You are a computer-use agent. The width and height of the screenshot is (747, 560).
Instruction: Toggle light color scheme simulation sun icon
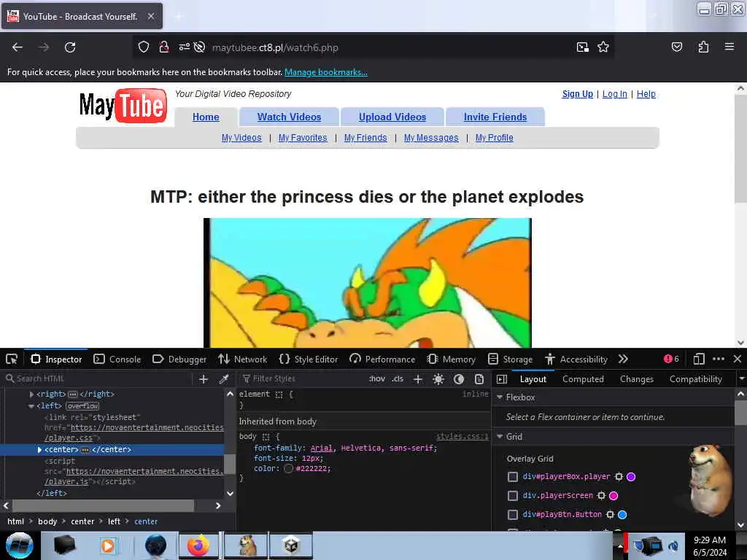click(x=438, y=379)
